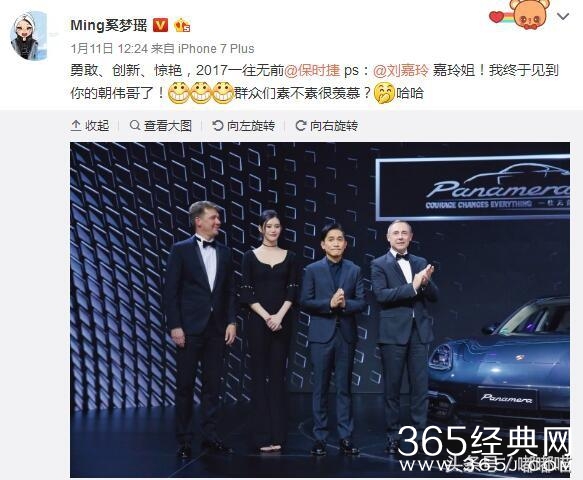
Task: Open the Ming奚梦瑶 username link
Action: pos(109,25)
